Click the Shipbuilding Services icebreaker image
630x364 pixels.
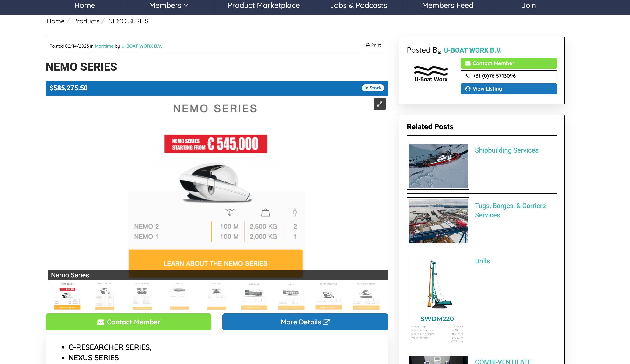pyautogui.click(x=438, y=166)
